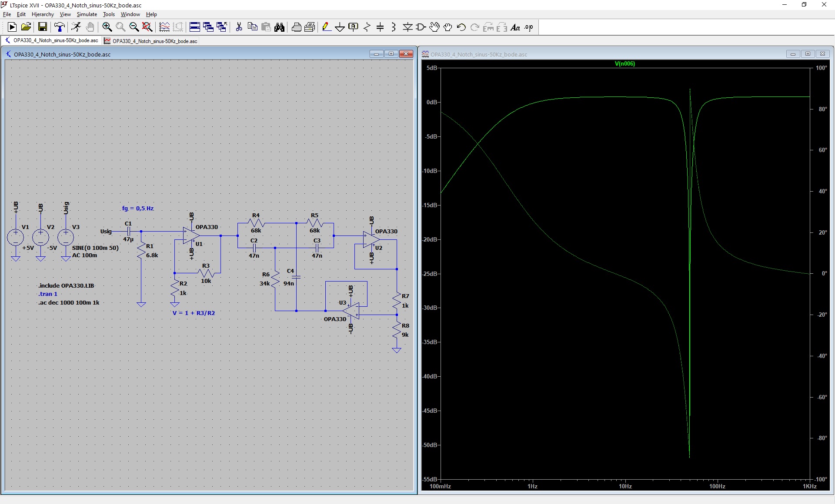
Task: Open Find with the binoculars icon
Action: coord(279,27)
